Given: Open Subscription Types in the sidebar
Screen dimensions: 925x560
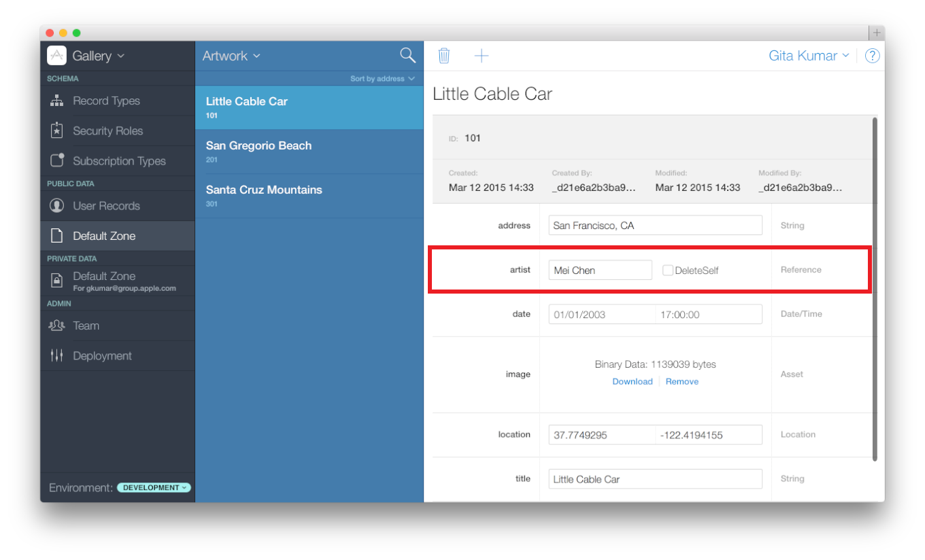Looking at the screenshot, I should coord(119,161).
